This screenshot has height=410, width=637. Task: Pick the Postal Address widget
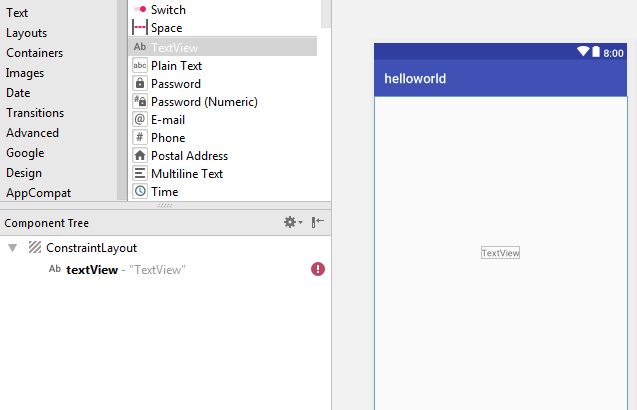189,156
